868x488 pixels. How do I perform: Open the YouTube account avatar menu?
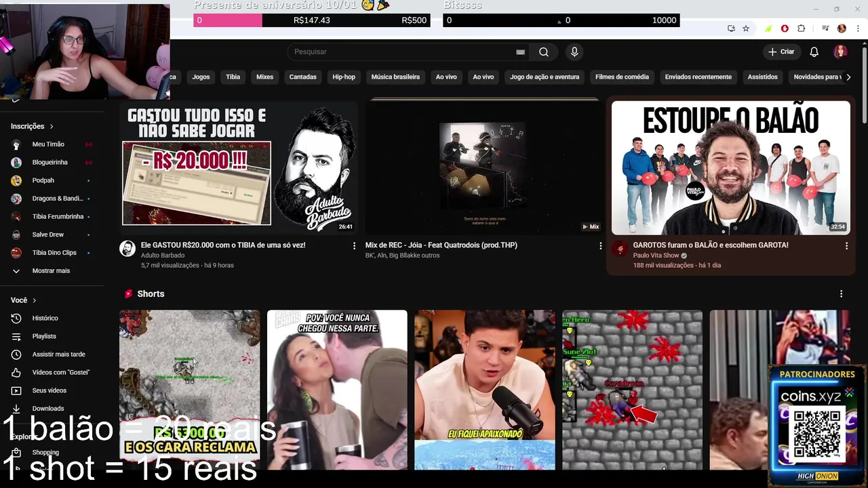840,52
